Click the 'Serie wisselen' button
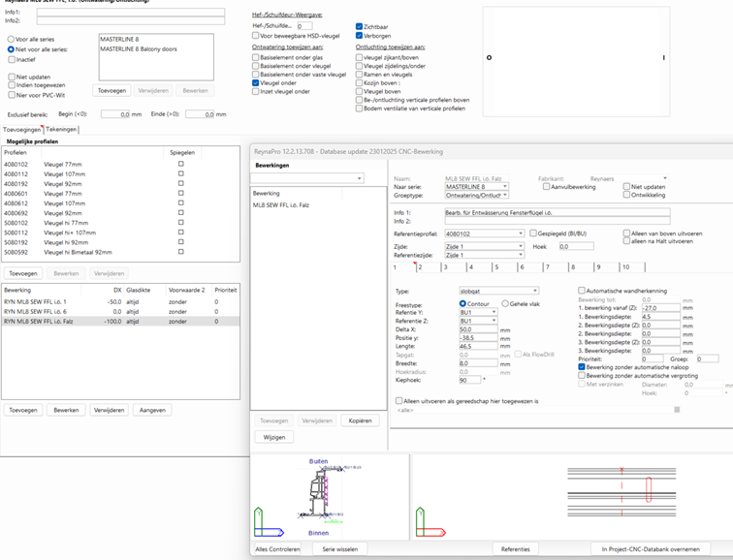The width and height of the screenshot is (733, 560). click(x=340, y=549)
